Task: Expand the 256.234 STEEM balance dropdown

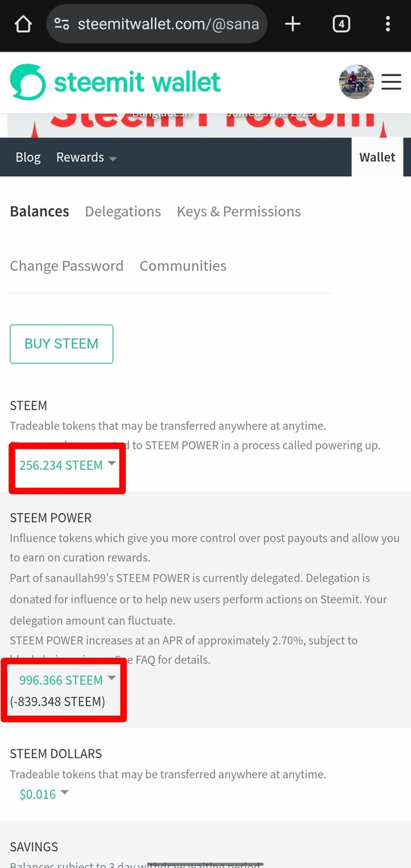Action: [x=67, y=465]
